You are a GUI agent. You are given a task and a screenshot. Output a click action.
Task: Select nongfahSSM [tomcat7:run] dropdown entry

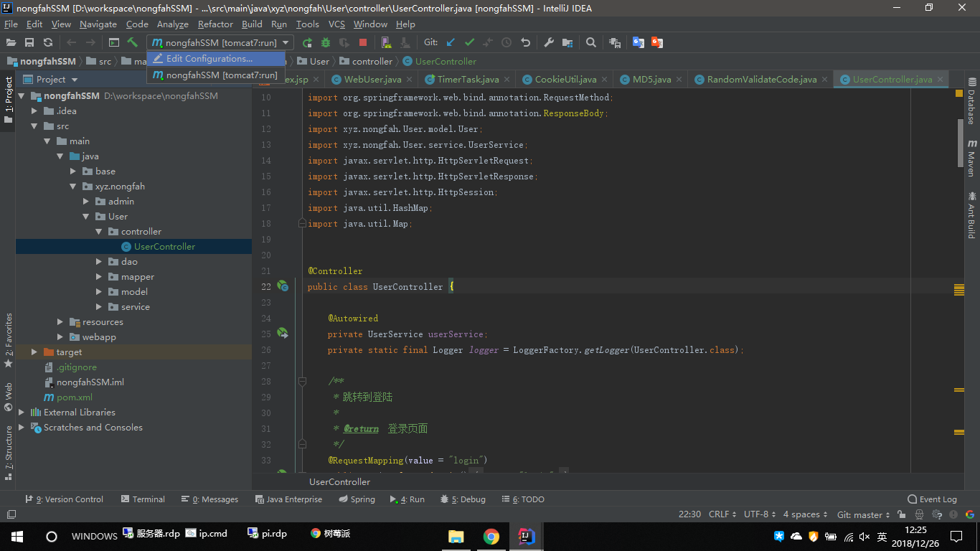tap(216, 75)
